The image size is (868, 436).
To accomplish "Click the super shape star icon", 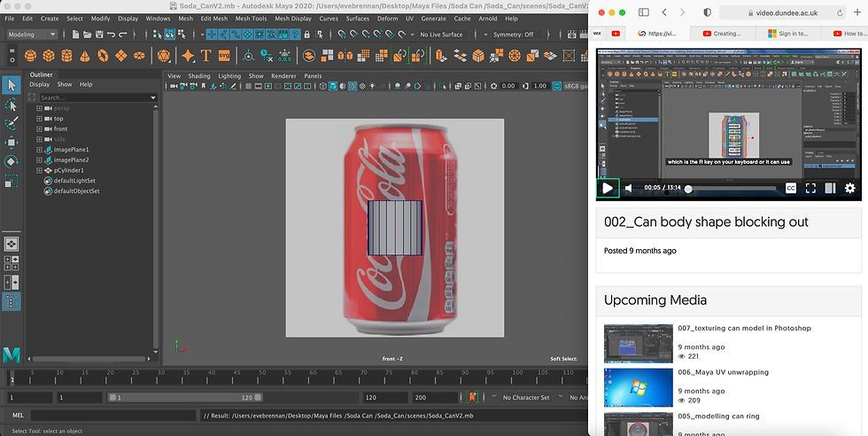I will point(188,56).
